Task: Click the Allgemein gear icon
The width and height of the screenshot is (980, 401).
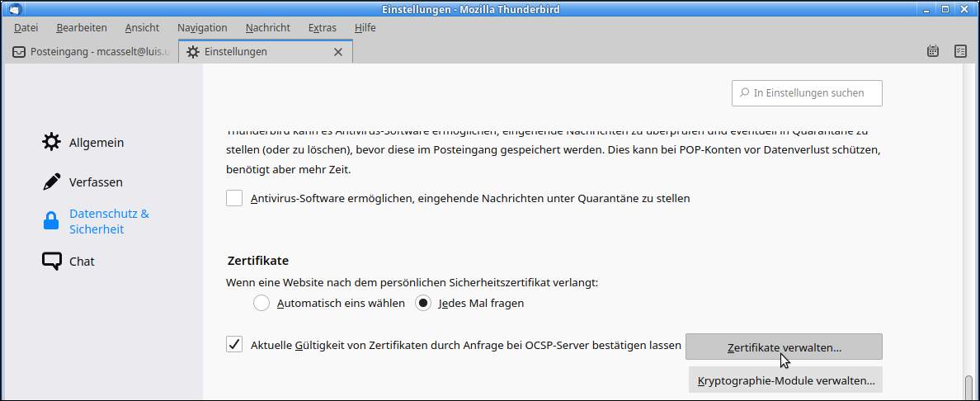Action: pos(52,142)
